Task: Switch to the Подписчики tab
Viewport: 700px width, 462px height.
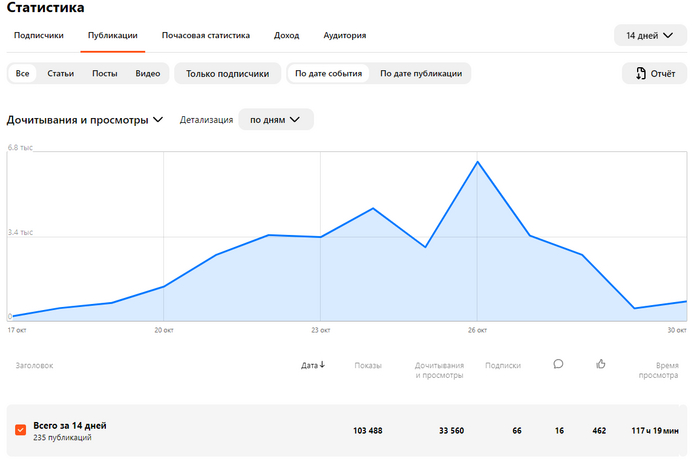Action: tap(39, 35)
